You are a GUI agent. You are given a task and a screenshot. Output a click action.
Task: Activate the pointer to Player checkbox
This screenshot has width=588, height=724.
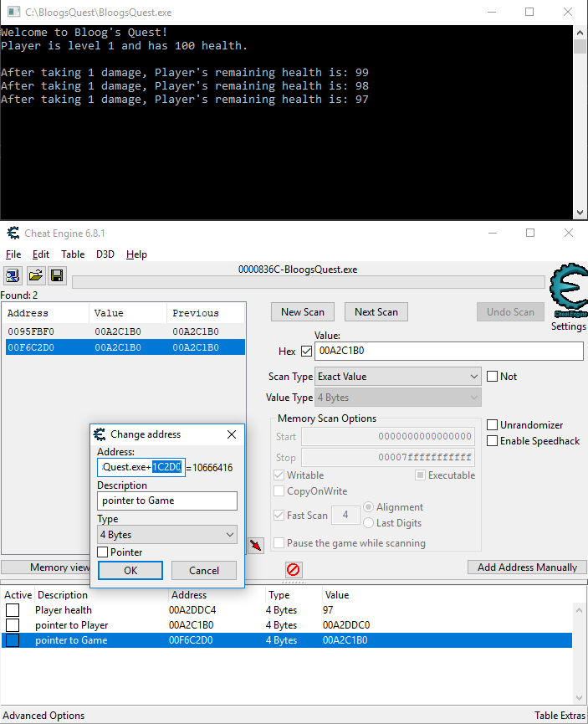coord(13,625)
